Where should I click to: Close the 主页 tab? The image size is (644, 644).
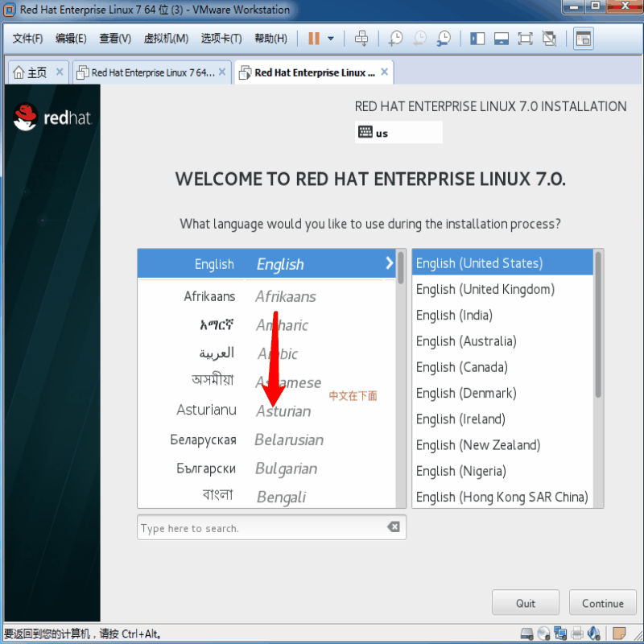pyautogui.click(x=60, y=72)
